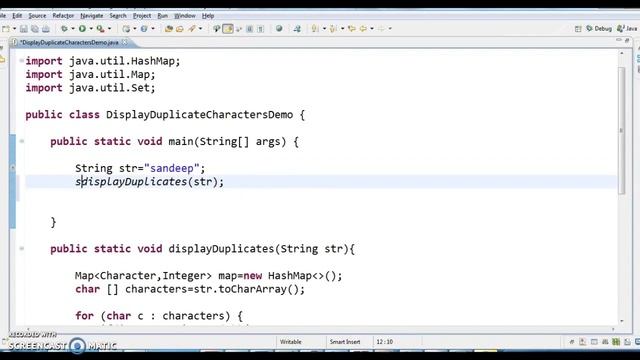The image size is (640, 360).
Task: Open the Source menu
Action: pyautogui.click(x=37, y=16)
